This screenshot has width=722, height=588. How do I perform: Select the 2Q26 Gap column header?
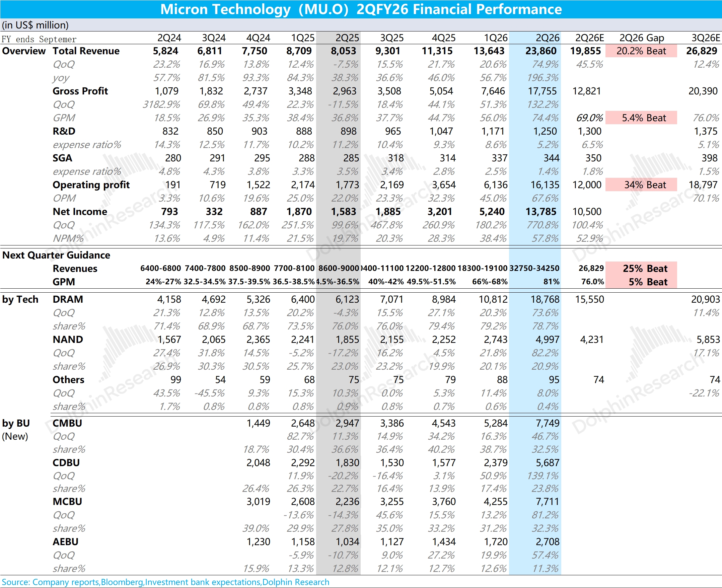[x=641, y=38]
